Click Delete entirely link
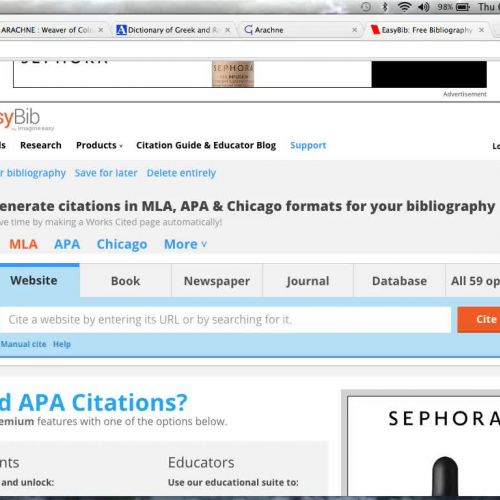Viewport: 500px width, 500px height. coord(181,173)
